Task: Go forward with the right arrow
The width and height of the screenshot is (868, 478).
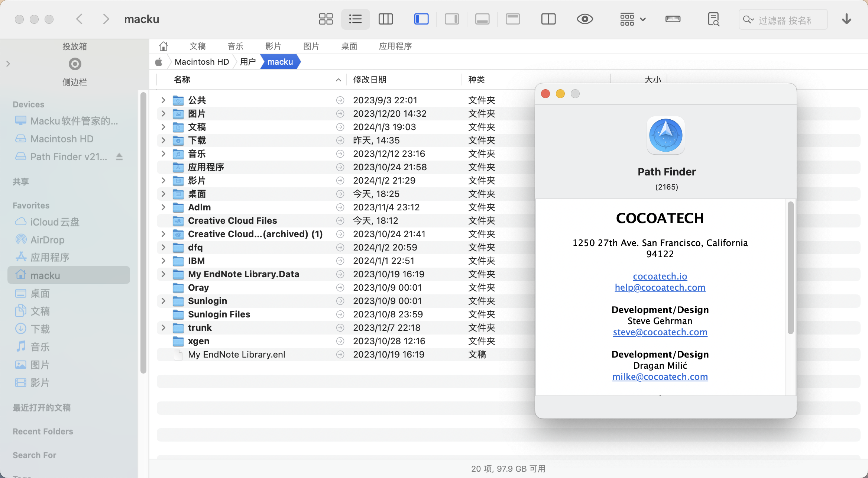Action: (x=106, y=19)
